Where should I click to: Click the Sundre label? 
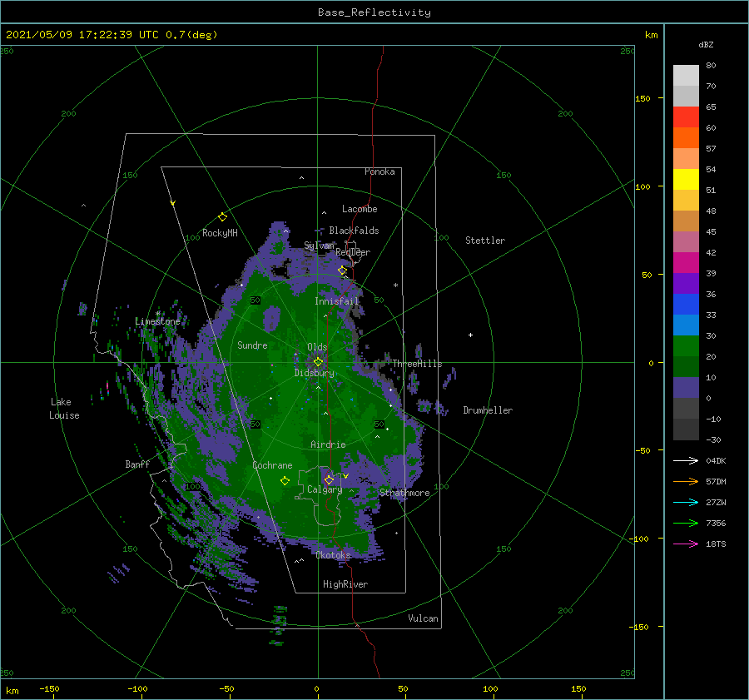(x=252, y=345)
